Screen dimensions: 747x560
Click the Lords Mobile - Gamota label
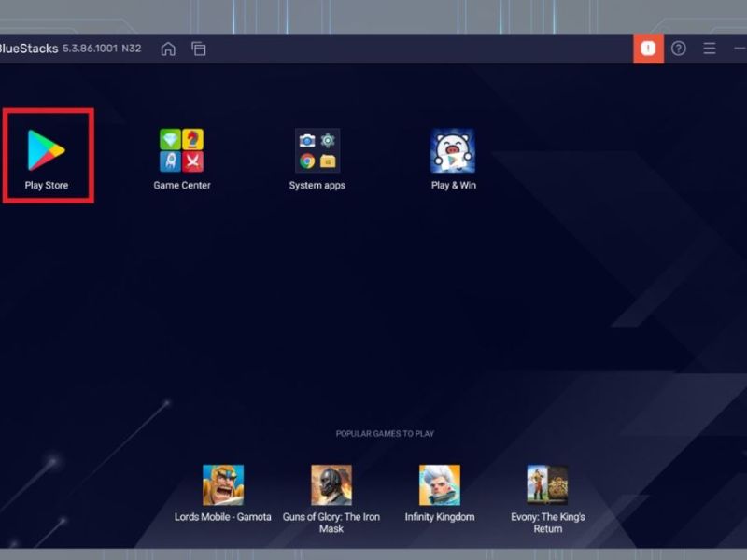(x=223, y=516)
